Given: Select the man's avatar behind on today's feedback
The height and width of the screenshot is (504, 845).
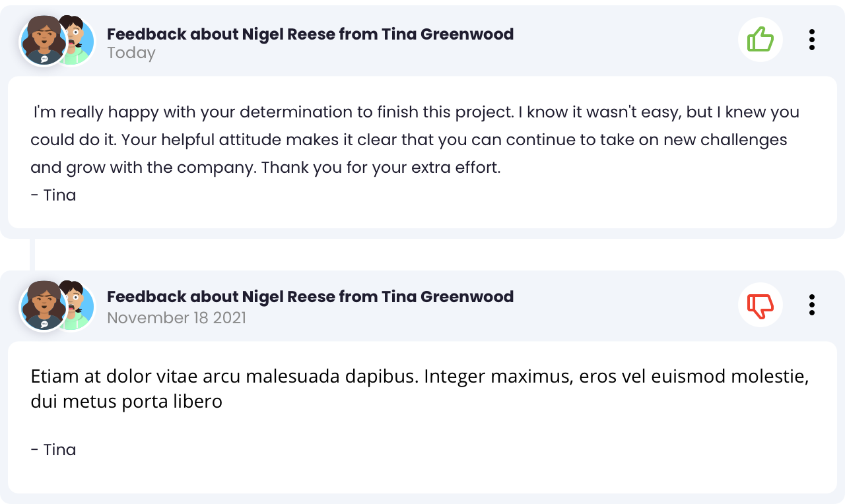Looking at the screenshot, I should pos(81,41).
